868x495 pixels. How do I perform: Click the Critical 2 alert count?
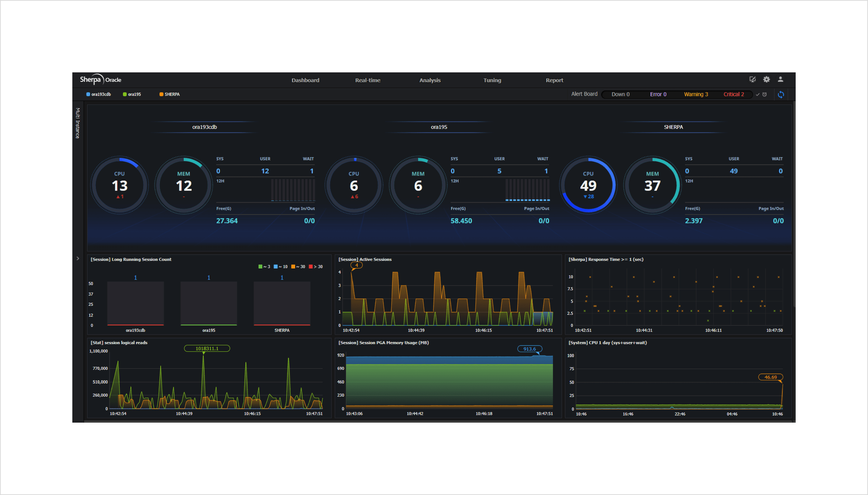tap(733, 94)
